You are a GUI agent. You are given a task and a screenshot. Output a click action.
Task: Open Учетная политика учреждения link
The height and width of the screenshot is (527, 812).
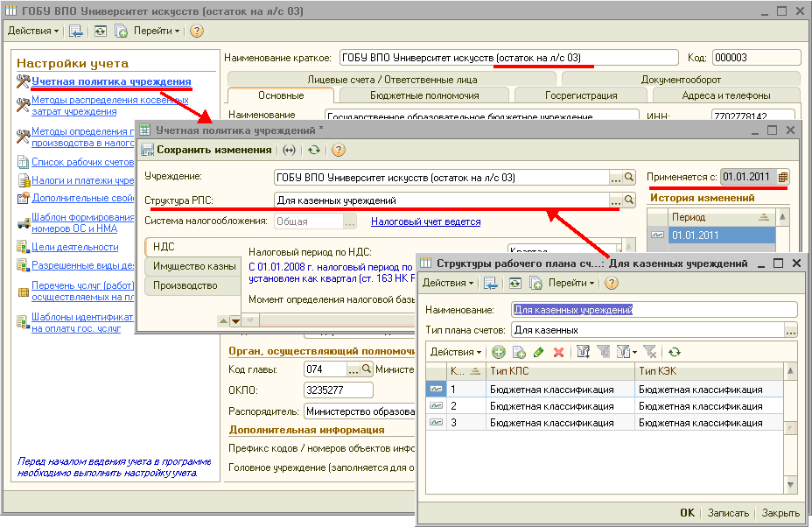tap(111, 82)
